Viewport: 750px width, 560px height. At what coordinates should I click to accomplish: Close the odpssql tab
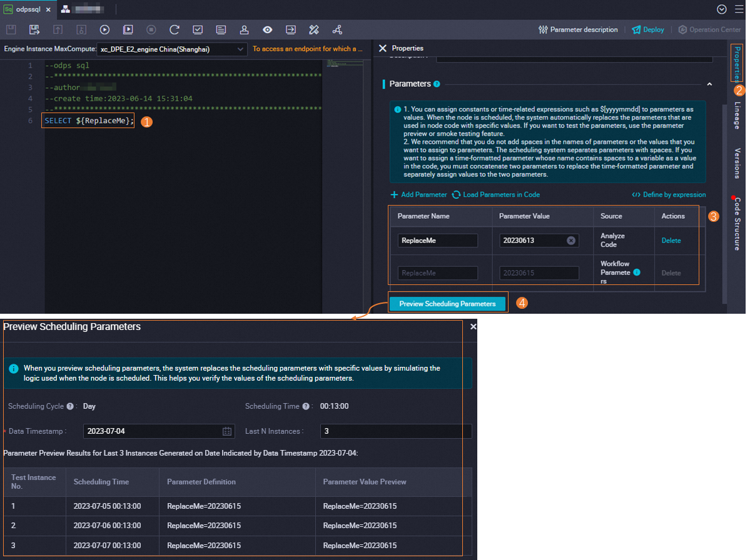[48, 9]
